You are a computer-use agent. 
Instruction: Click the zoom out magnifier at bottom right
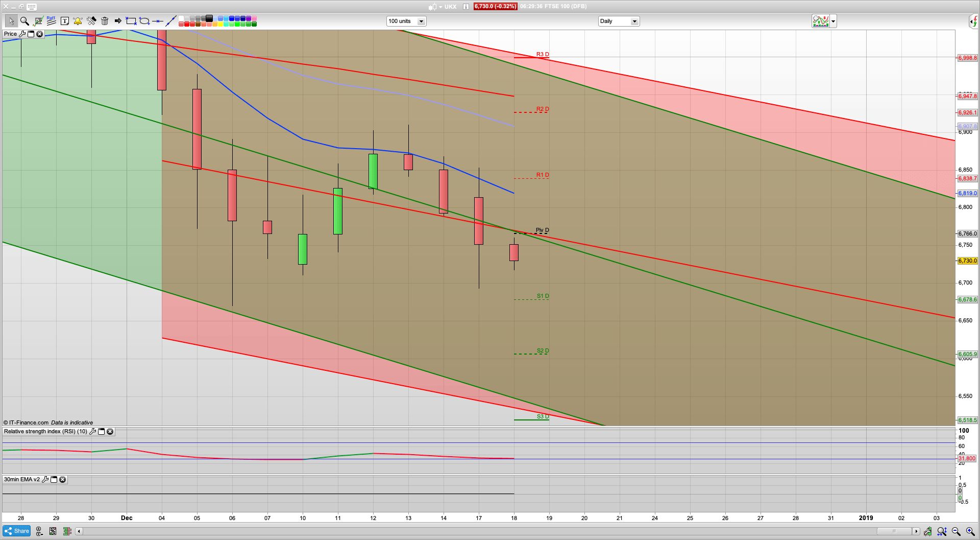[955, 531]
